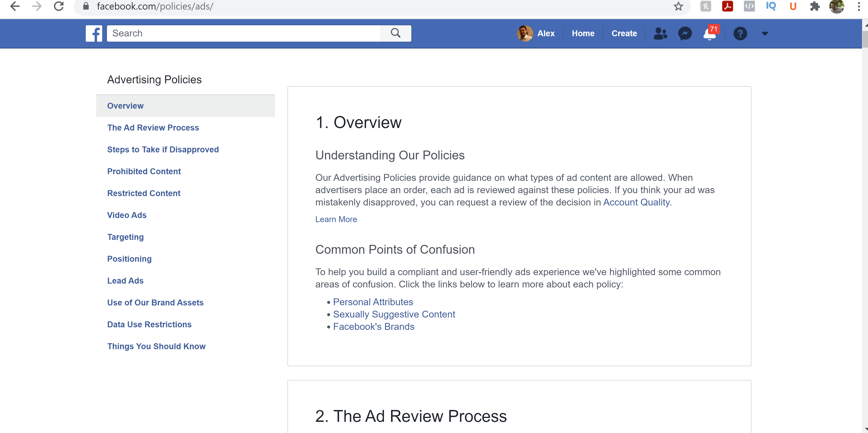Open Alex's profile picture in the top bar
The image size is (868, 433).
pos(525,33)
